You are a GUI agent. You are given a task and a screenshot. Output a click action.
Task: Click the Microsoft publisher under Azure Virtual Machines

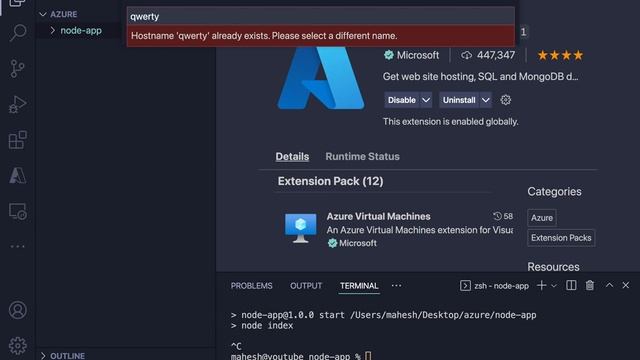tap(358, 243)
